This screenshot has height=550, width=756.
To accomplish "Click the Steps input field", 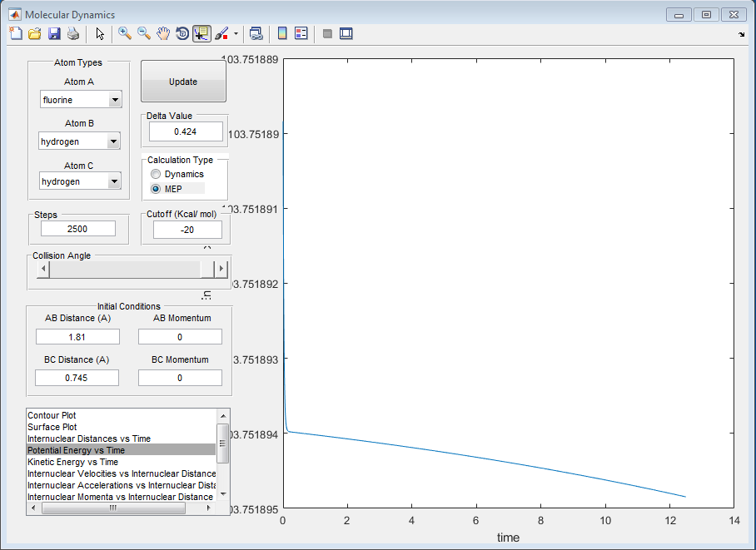I will point(78,229).
